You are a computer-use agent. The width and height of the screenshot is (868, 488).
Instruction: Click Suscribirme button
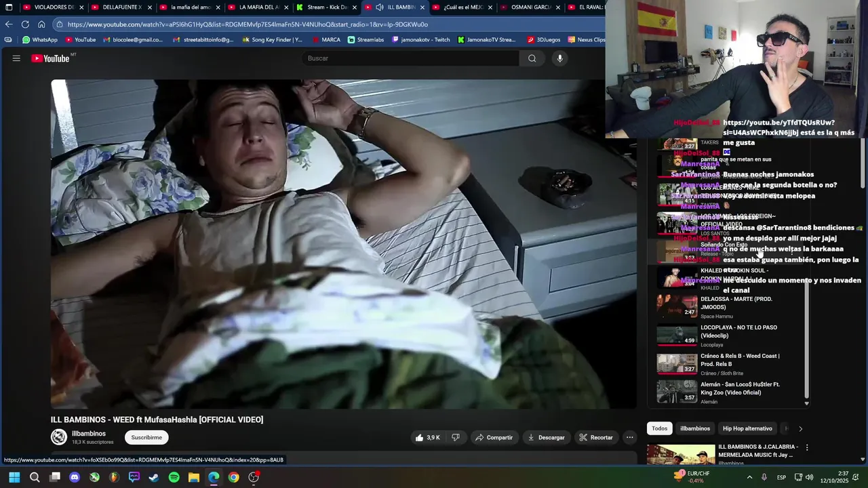[146, 438]
